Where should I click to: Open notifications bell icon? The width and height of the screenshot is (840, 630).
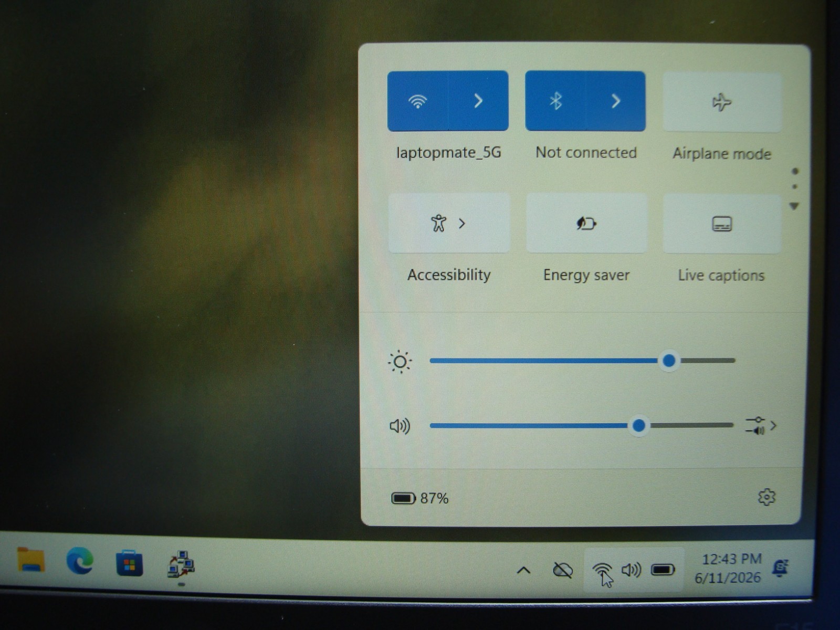[x=780, y=568]
